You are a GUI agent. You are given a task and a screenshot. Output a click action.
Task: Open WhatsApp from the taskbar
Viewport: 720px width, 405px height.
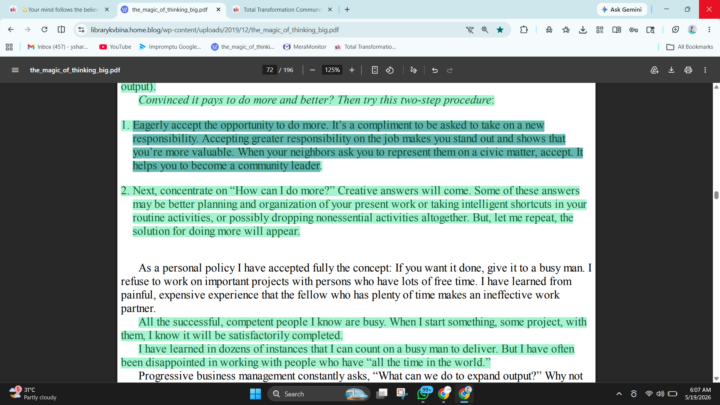424,394
